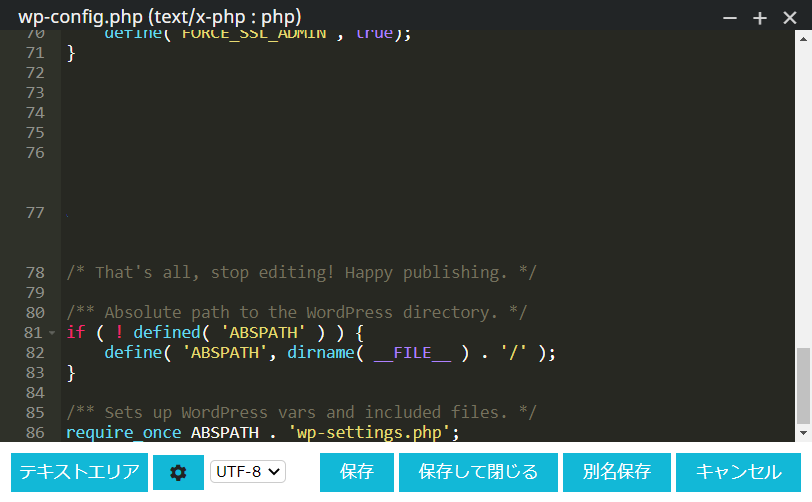Click the テキストエリア button
The height and width of the screenshot is (502, 812).
pos(79,472)
